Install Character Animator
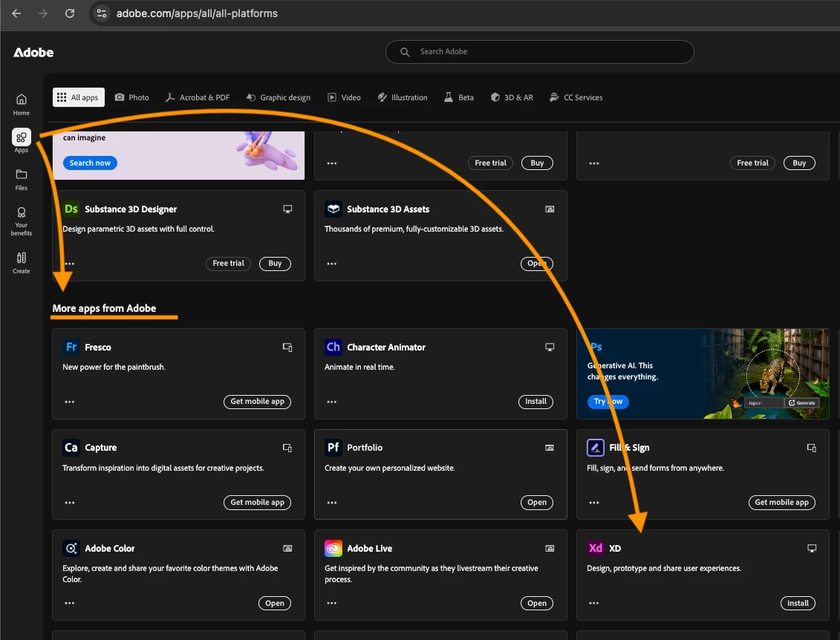Screen dimensions: 840x640 click(535, 402)
